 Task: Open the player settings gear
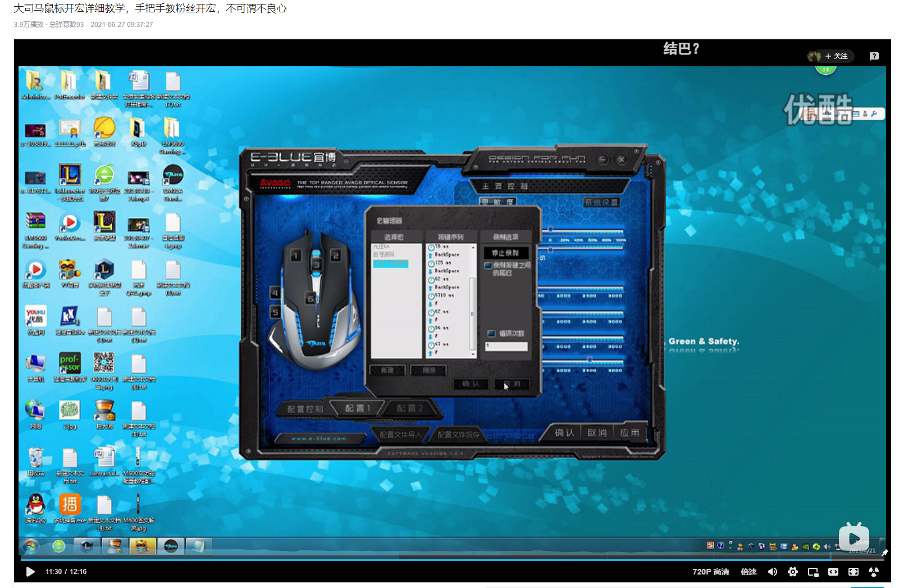pyautogui.click(x=792, y=572)
